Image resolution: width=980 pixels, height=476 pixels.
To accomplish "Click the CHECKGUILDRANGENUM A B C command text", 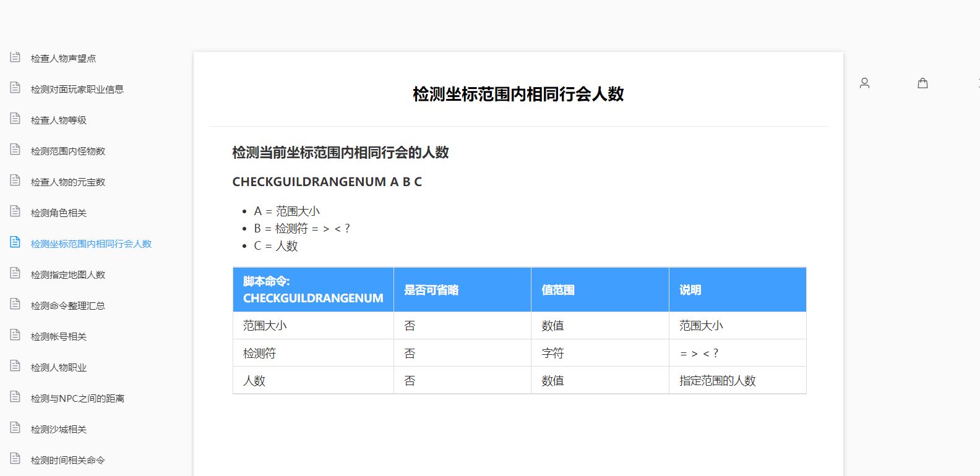I will (327, 182).
